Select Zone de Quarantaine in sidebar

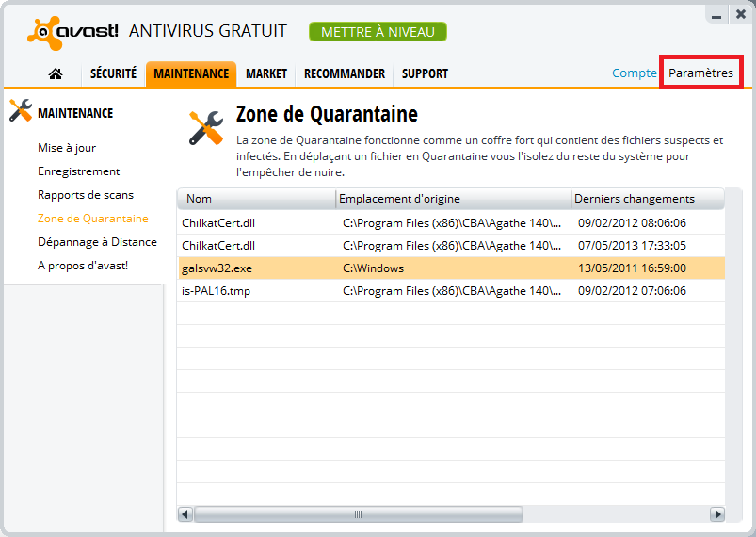pyautogui.click(x=92, y=219)
